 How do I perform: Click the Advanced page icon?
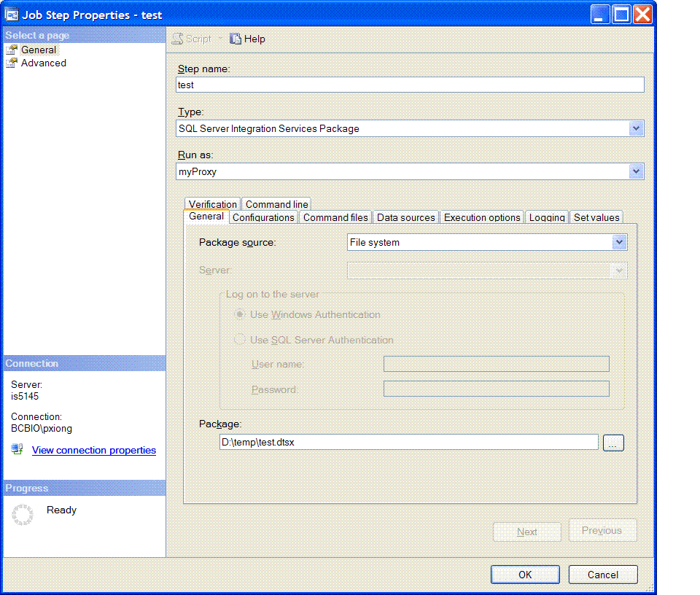[12, 63]
